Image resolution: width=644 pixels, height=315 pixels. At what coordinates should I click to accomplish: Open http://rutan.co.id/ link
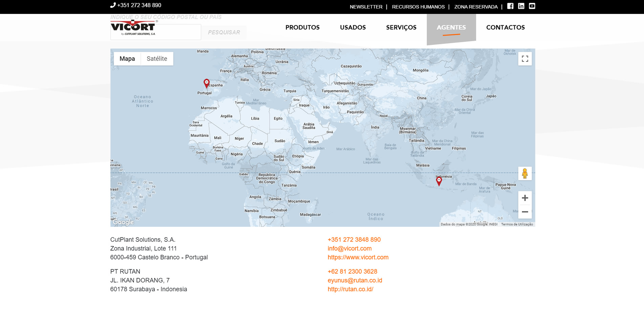point(350,289)
